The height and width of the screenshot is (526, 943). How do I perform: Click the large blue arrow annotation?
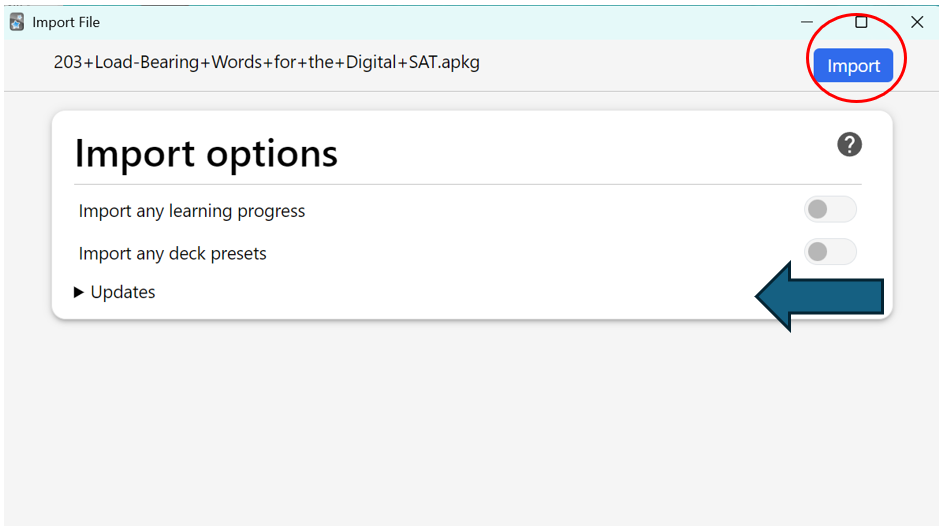point(820,296)
